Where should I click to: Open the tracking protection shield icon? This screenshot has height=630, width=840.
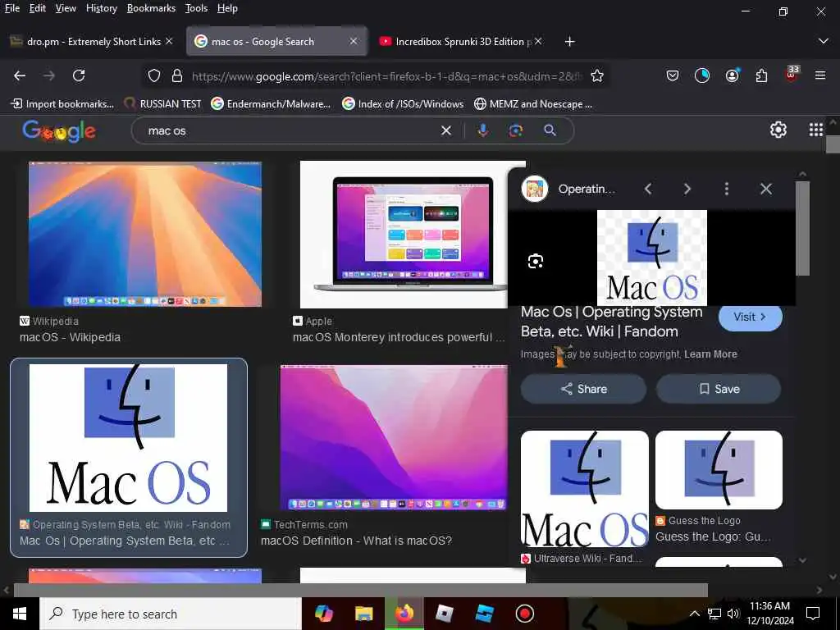pos(154,76)
